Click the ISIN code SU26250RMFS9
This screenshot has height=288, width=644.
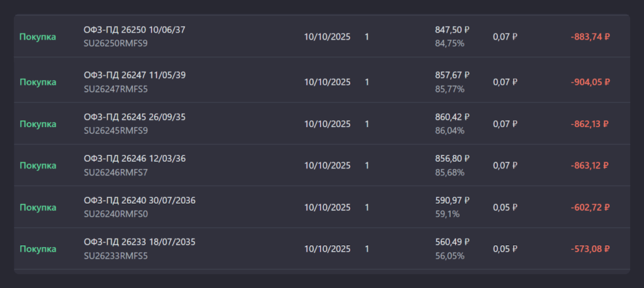pyautogui.click(x=116, y=43)
